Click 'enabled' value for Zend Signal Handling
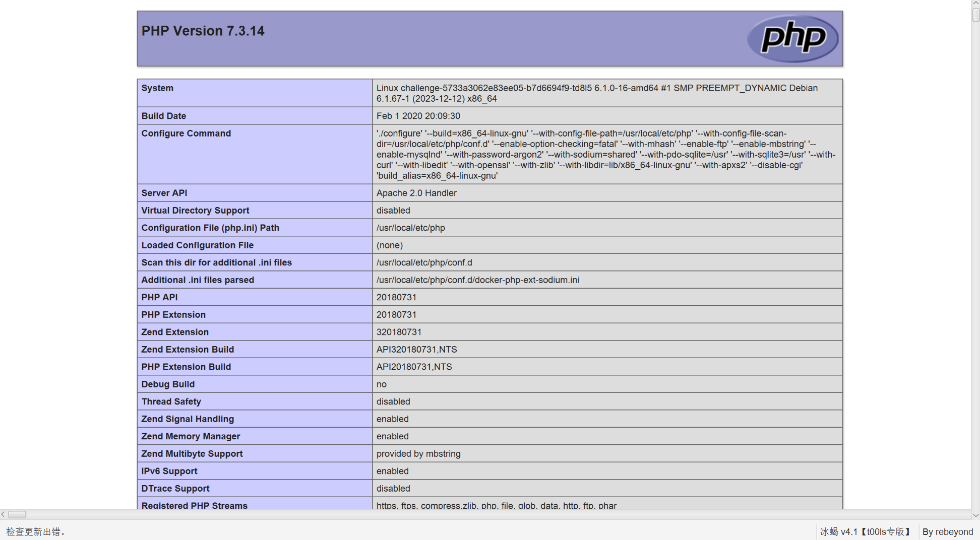Viewport: 980px width, 540px height. [392, 419]
